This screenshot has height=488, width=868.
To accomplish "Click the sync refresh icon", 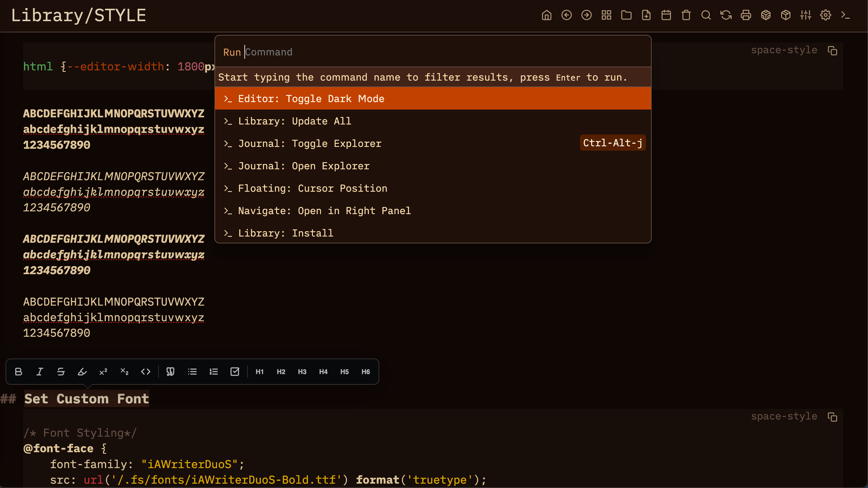I will pos(726,15).
